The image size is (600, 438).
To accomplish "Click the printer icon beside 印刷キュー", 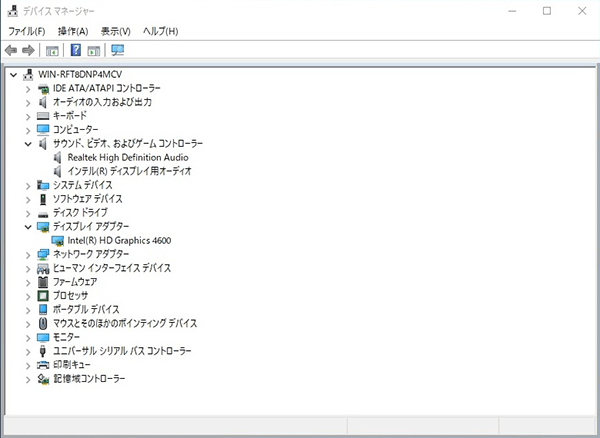I will pos(43,365).
